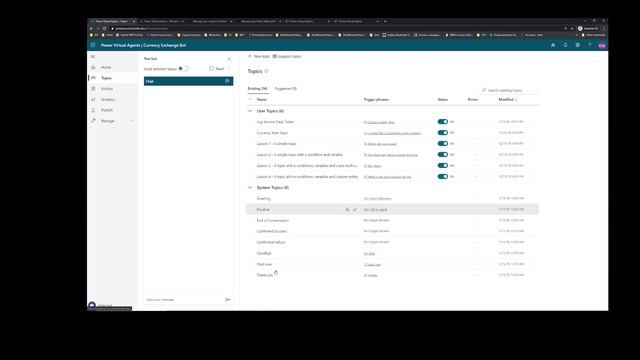Turn off Log Service Desk Ticket topic

[x=443, y=122]
